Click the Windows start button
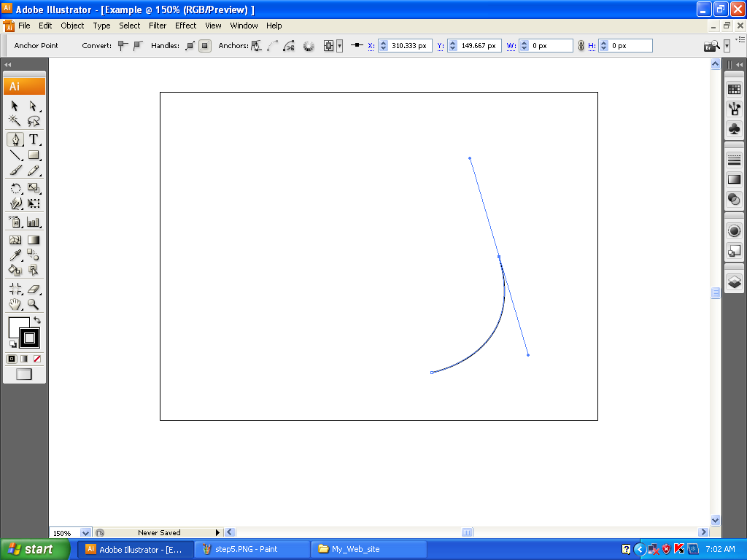 [34, 550]
